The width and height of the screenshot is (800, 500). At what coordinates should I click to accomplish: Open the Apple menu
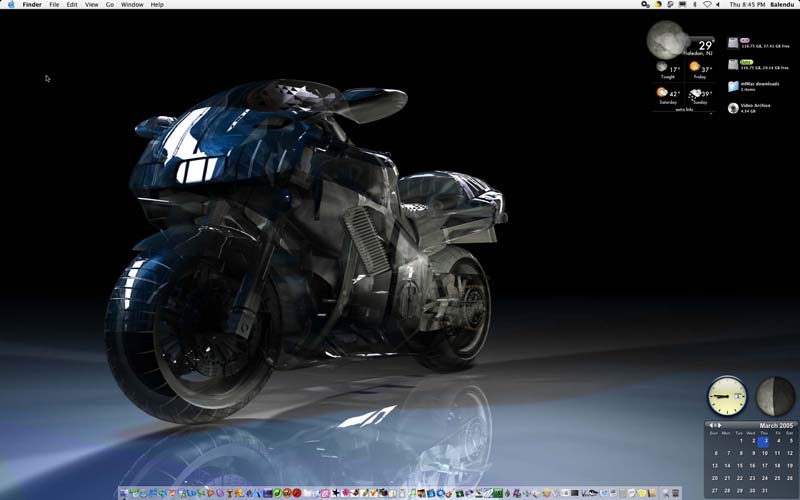[x=9, y=5]
